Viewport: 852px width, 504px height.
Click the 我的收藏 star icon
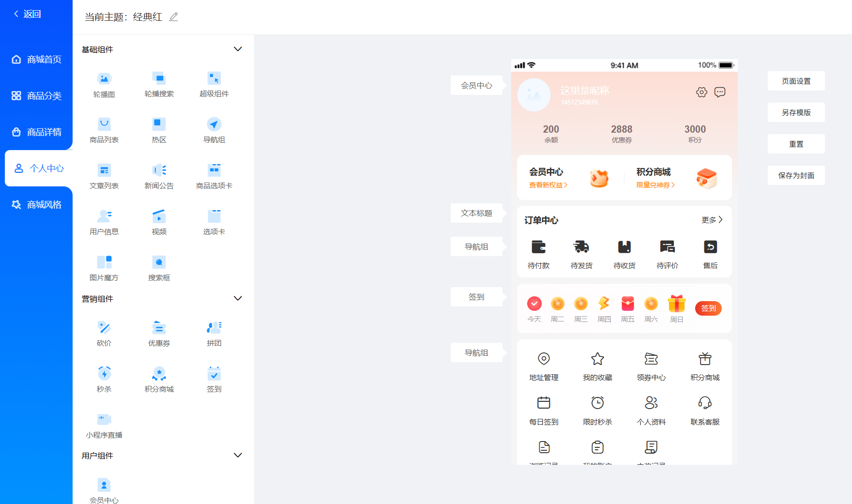pos(597,359)
